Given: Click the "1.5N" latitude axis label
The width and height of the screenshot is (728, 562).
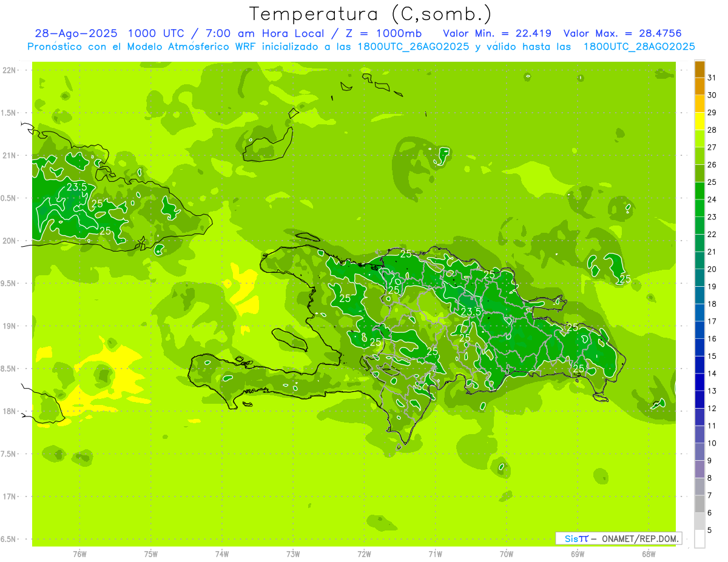Looking at the screenshot, I should (x=9, y=113).
